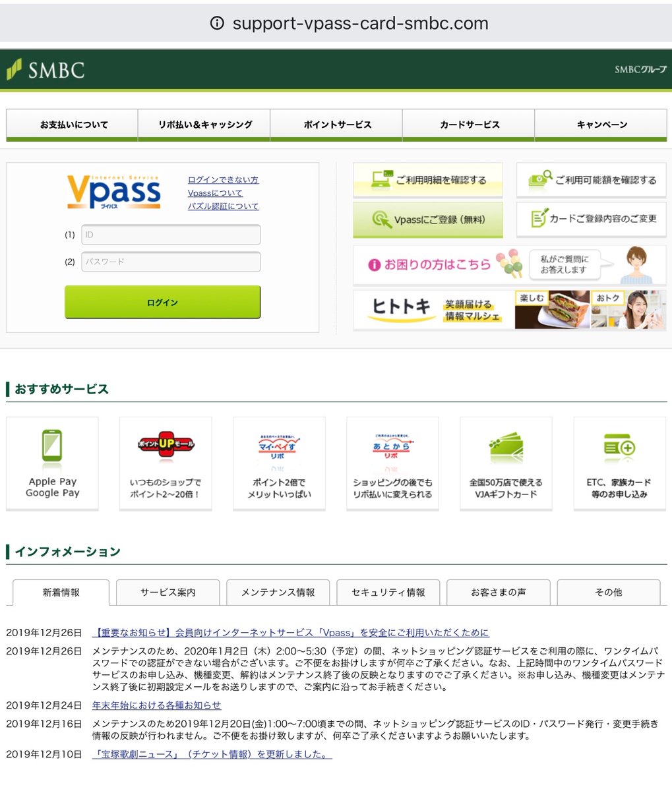Viewport: 672px width, 791px height.
Task: Open the ETC・家族カード application icon
Action: pos(619,448)
